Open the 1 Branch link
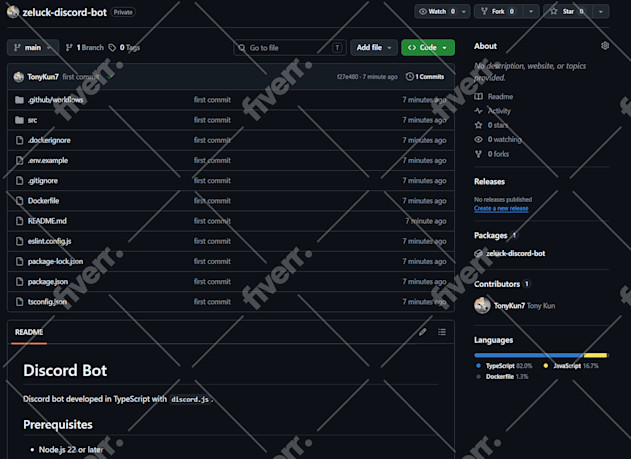The image size is (631, 459). coord(85,47)
